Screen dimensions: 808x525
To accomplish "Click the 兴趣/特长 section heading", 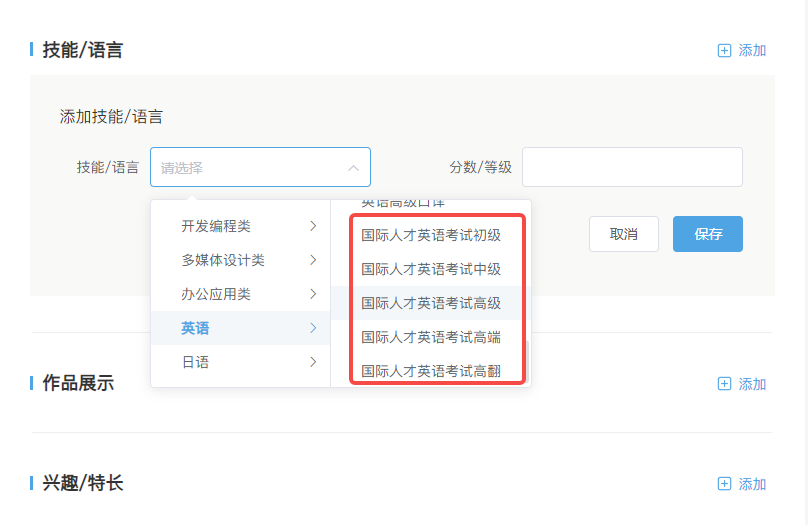I will coord(82,483).
